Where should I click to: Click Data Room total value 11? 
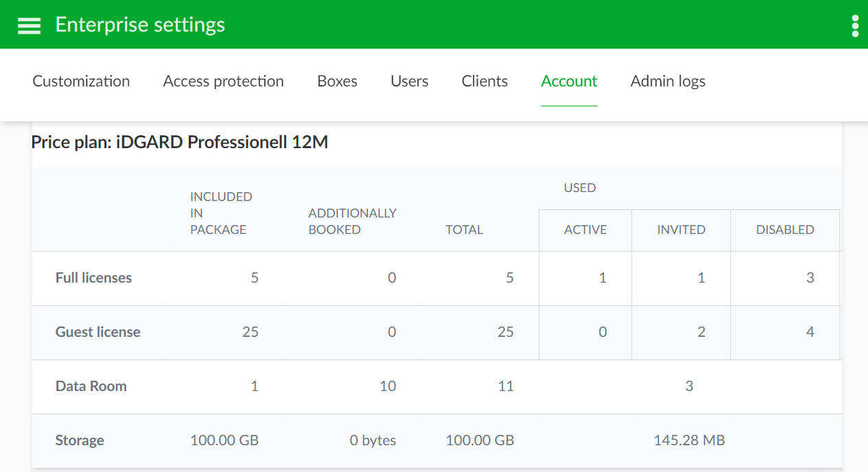pyautogui.click(x=506, y=386)
